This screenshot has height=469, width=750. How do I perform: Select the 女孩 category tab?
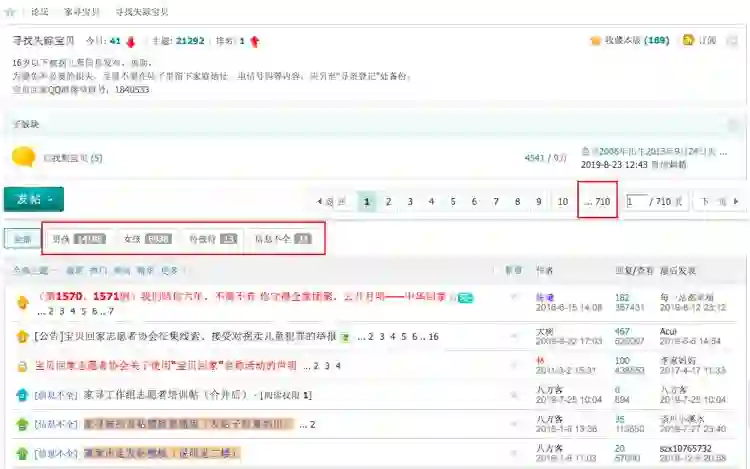pyautogui.click(x=147, y=239)
